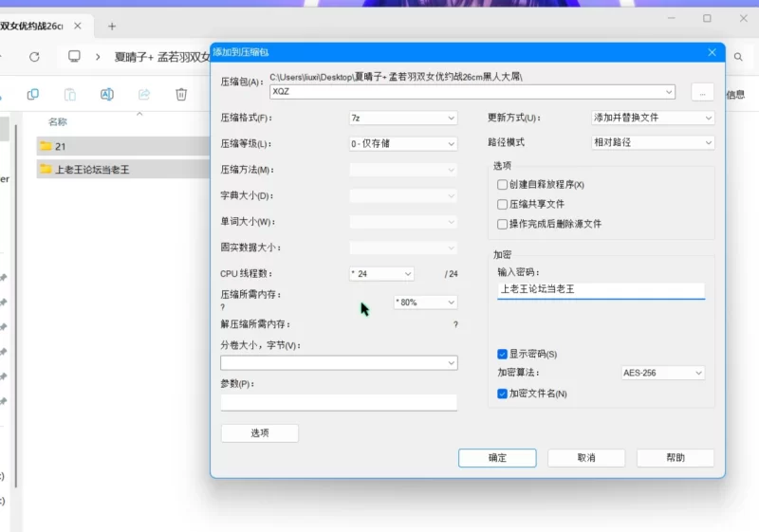The image size is (759, 532).
Task: Click the 确定 button
Action: coord(497,458)
